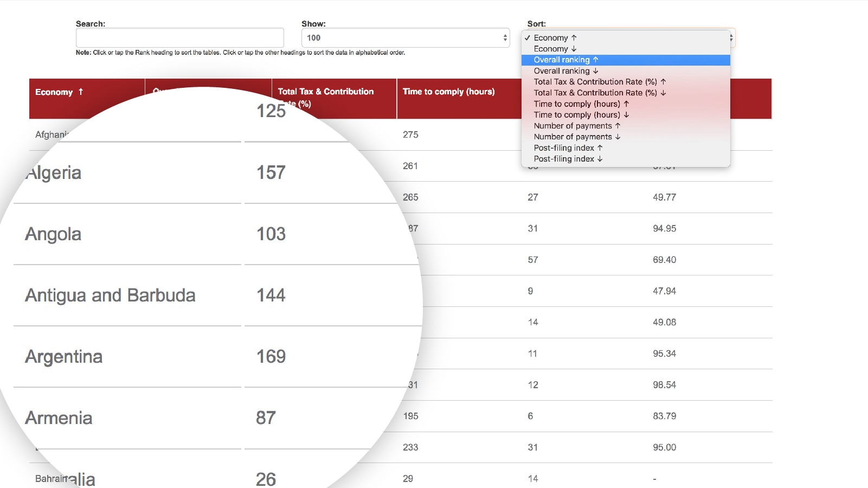
Task: Select Economy descending sort option
Action: 555,49
